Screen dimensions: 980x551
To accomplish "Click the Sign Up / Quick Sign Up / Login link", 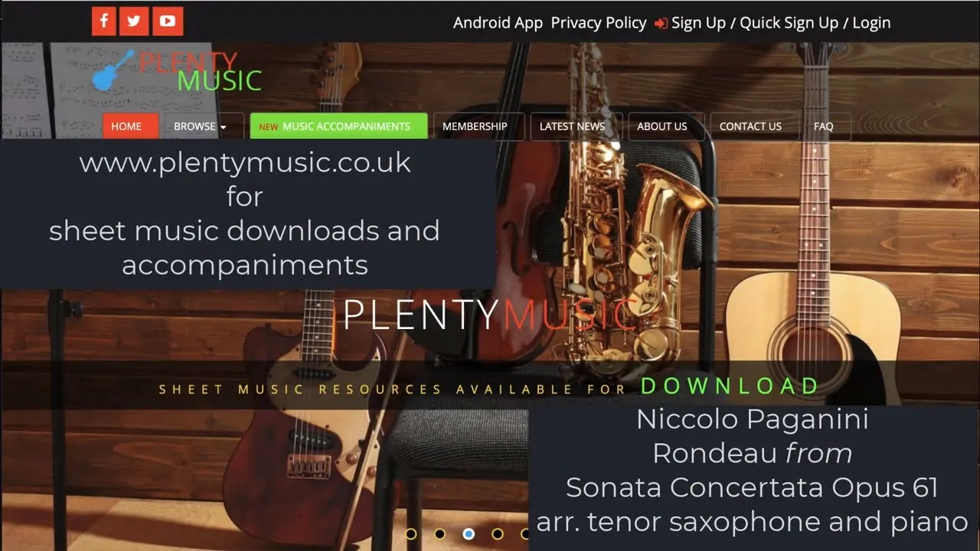I will pos(781,23).
